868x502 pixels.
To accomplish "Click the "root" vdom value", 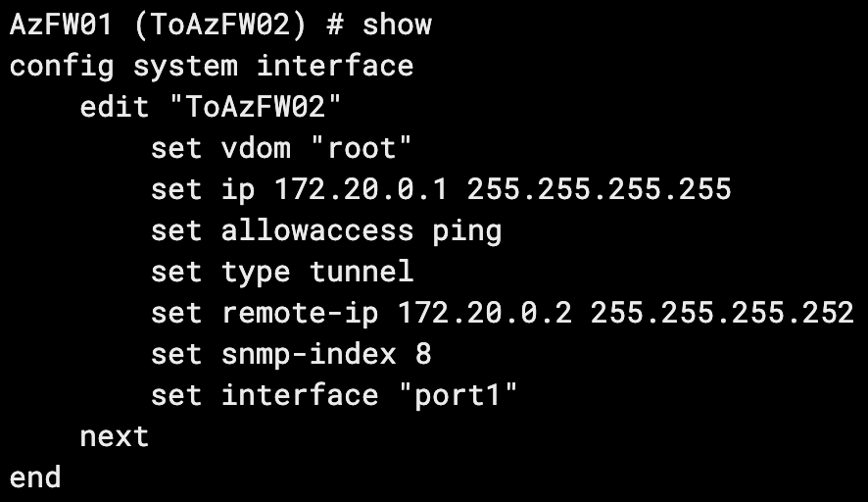I will (362, 149).
